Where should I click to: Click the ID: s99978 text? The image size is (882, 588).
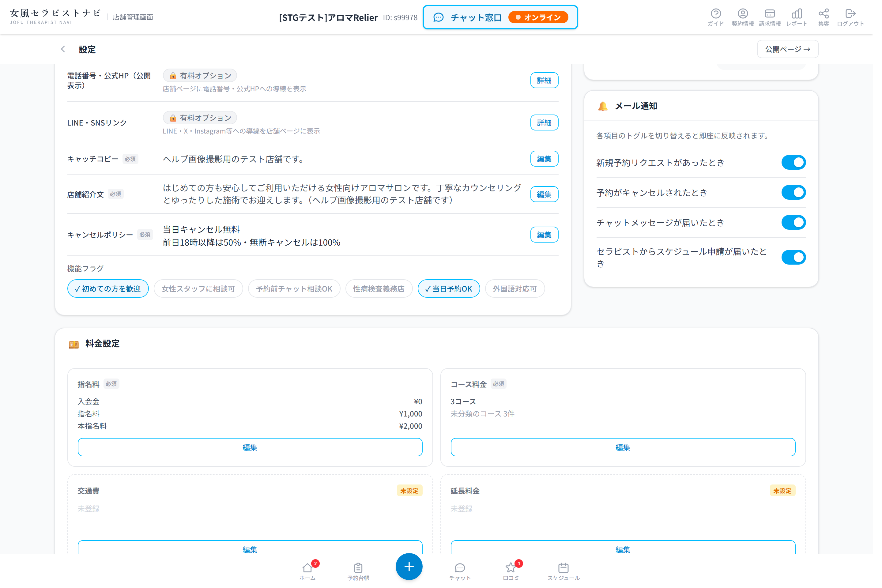pyautogui.click(x=404, y=18)
